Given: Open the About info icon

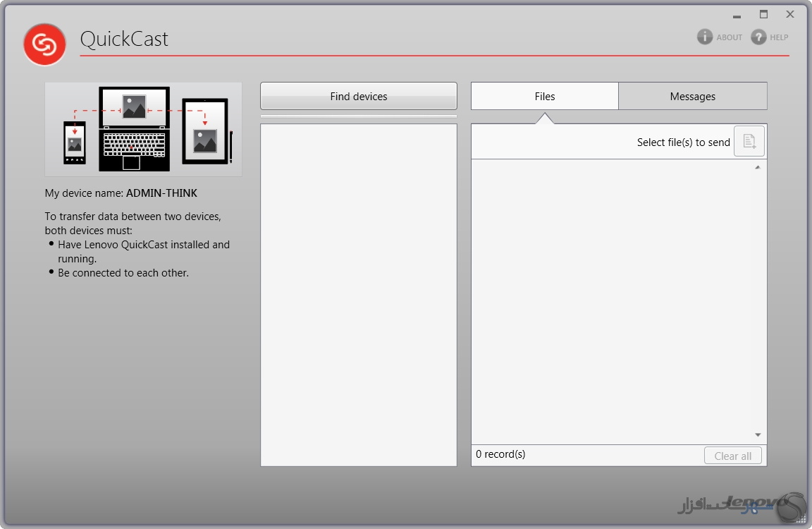Looking at the screenshot, I should (704, 37).
